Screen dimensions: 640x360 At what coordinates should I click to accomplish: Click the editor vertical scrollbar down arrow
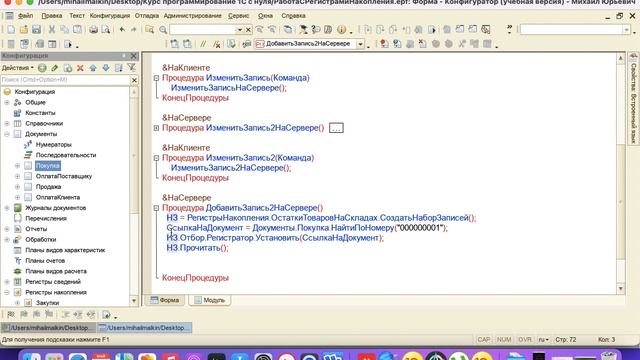click(x=621, y=289)
